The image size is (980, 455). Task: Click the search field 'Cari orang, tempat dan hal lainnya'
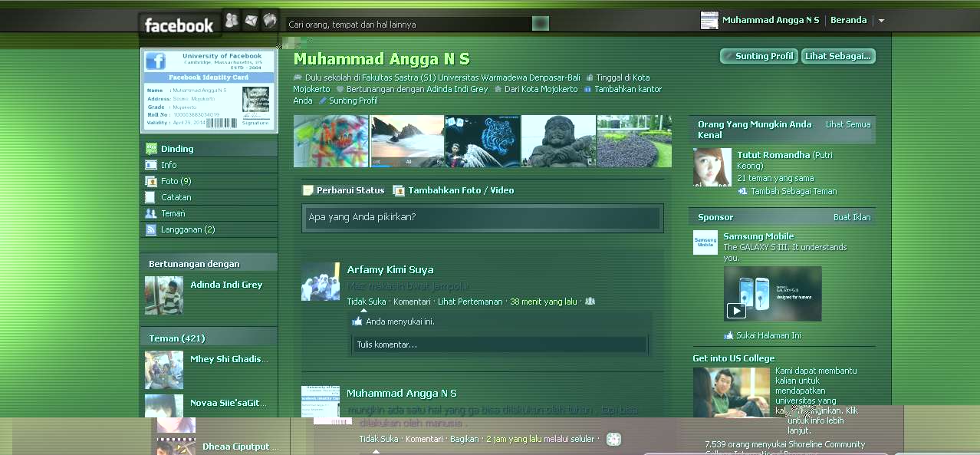408,25
